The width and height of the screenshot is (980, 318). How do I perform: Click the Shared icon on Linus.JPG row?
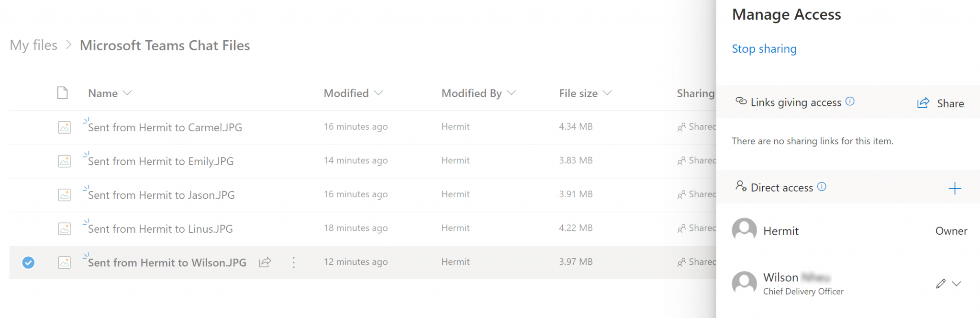click(x=682, y=228)
